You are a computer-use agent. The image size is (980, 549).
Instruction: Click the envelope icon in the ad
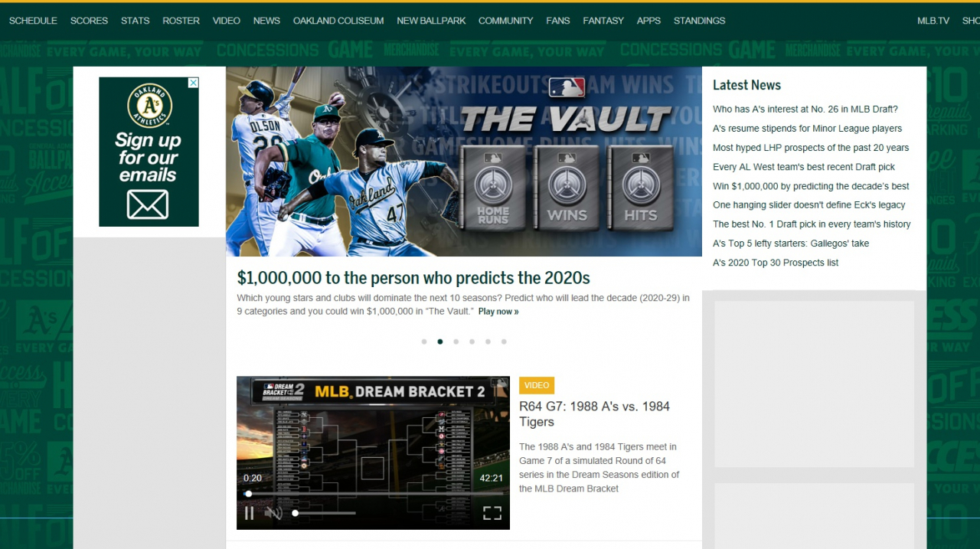pyautogui.click(x=147, y=204)
